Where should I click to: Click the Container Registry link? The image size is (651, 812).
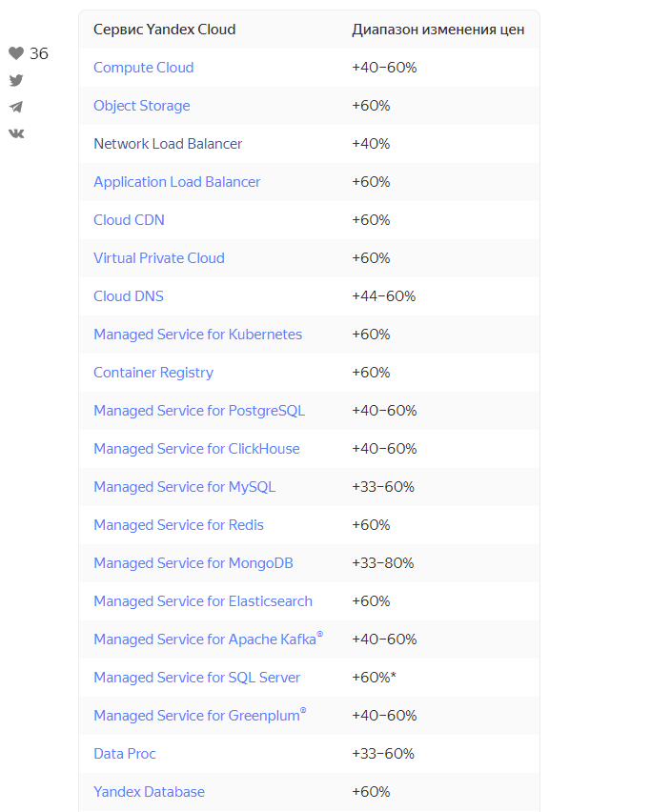(153, 373)
